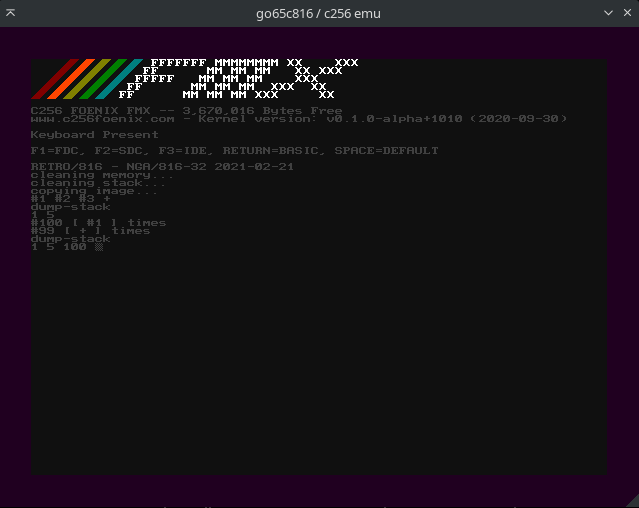Click the "1 5" stack output line
The height and width of the screenshot is (508, 639).
pos(43,215)
